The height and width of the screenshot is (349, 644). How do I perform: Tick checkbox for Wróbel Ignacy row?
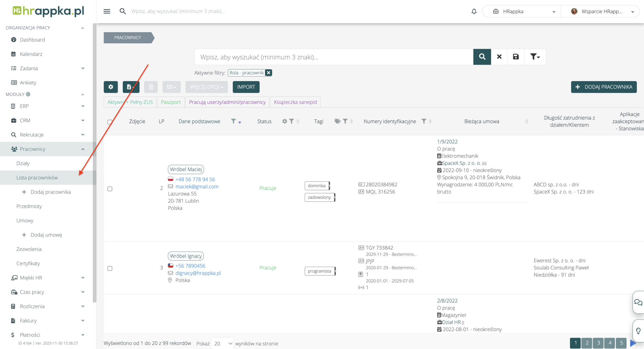coord(110,268)
